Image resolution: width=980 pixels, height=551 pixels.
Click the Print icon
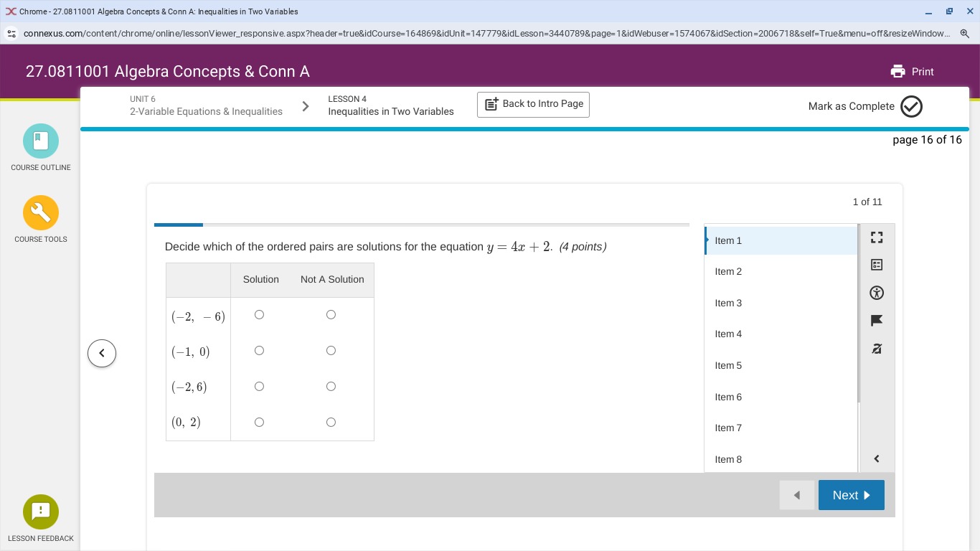click(897, 72)
